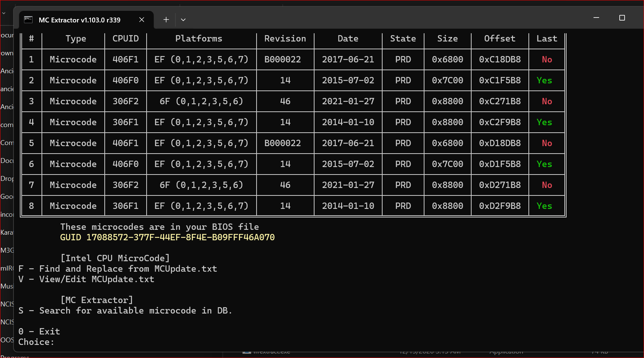Click the 0 - Exit option line
This screenshot has width=644, height=358.
coord(39,331)
